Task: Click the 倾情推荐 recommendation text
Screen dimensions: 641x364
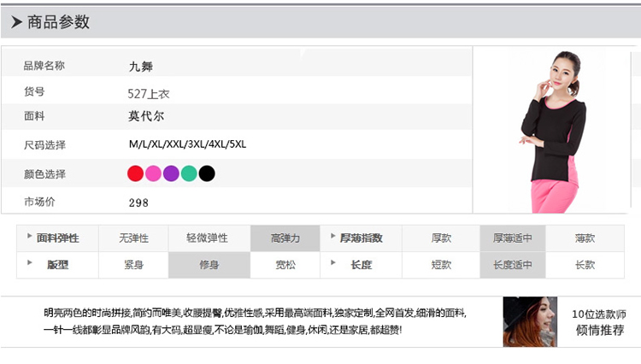Action: (599, 330)
